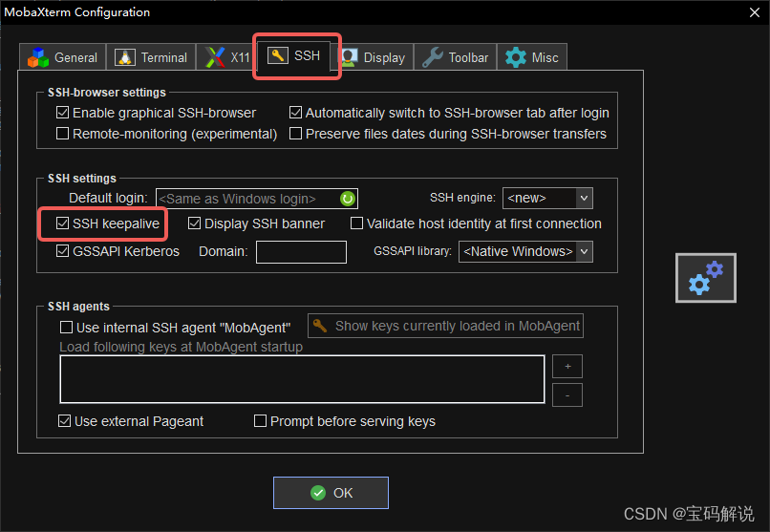Toggle Automatically switch to SSH-browser tab
The height and width of the screenshot is (532, 770).
click(295, 113)
